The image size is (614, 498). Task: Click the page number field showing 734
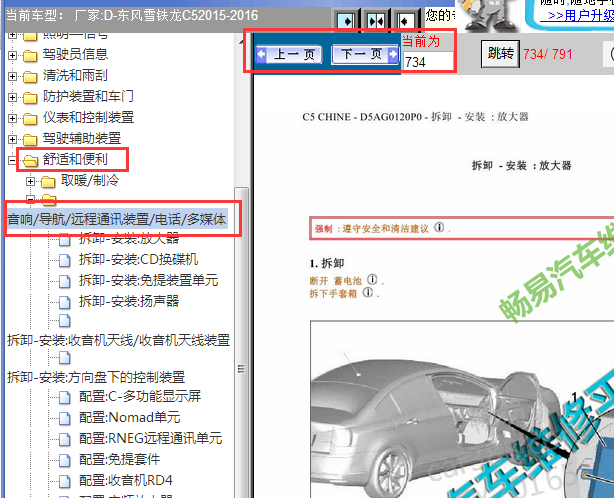(x=428, y=62)
